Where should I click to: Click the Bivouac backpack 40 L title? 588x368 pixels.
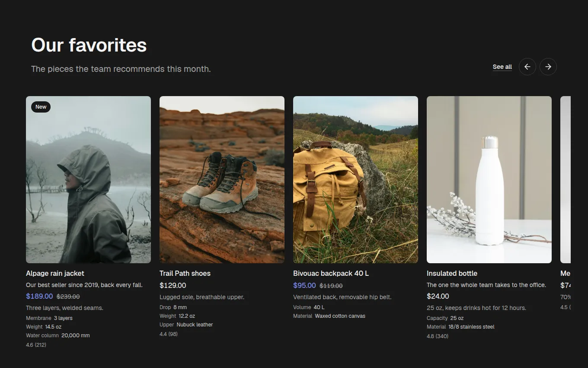pos(331,273)
